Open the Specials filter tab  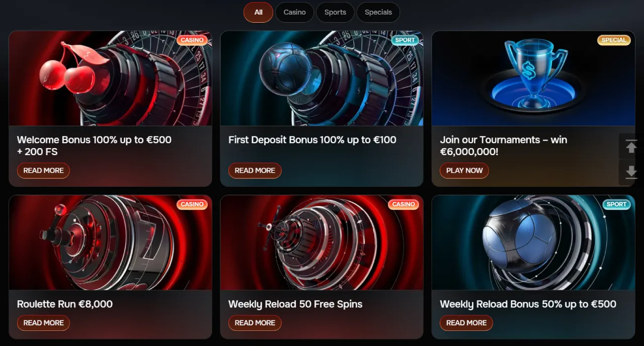point(378,12)
